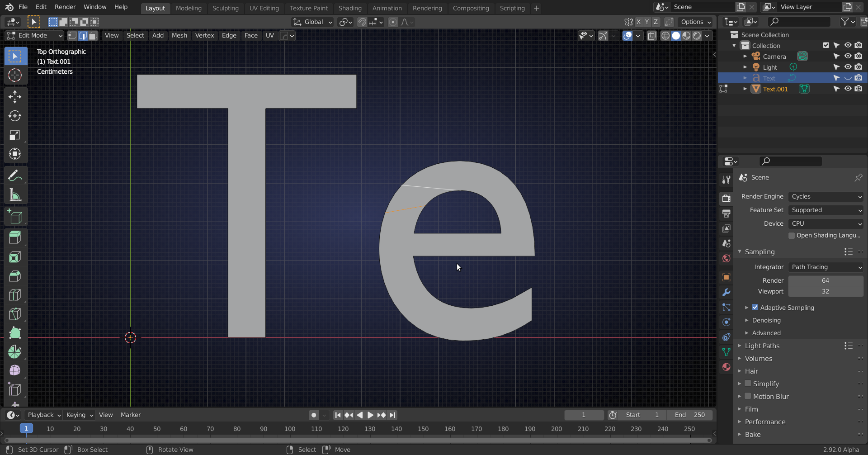This screenshot has height=455, width=868.
Task: Select the Rotate tool
Action: 15,116
